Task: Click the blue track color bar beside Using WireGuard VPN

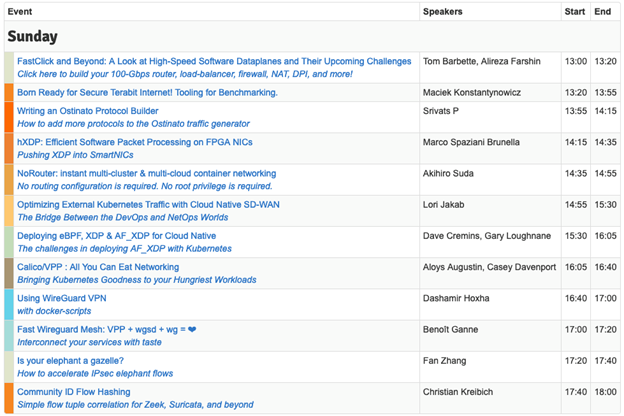Action: pos(9,304)
